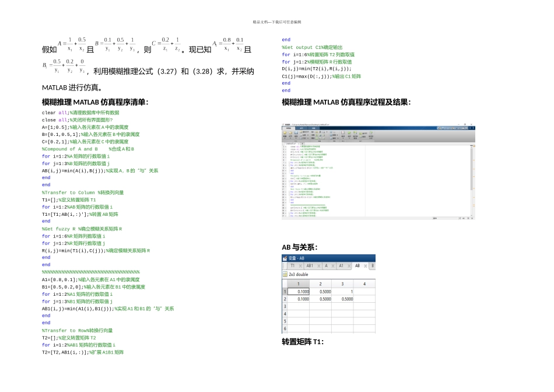Select cell with value 1 in row 1
This screenshot has width=554, height=392.
[342, 292]
